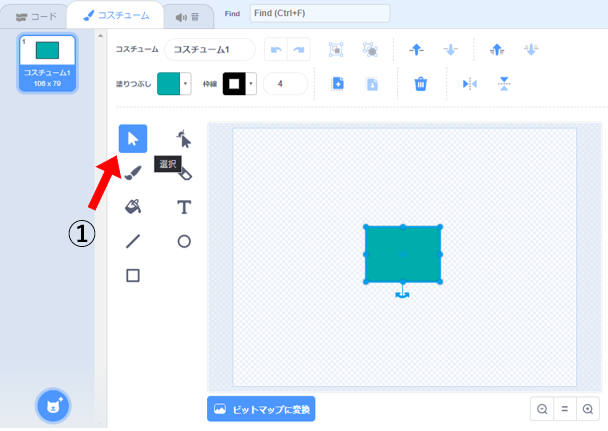The height and width of the screenshot is (431, 608).
Task: Move shape forward one layer
Action: point(416,50)
